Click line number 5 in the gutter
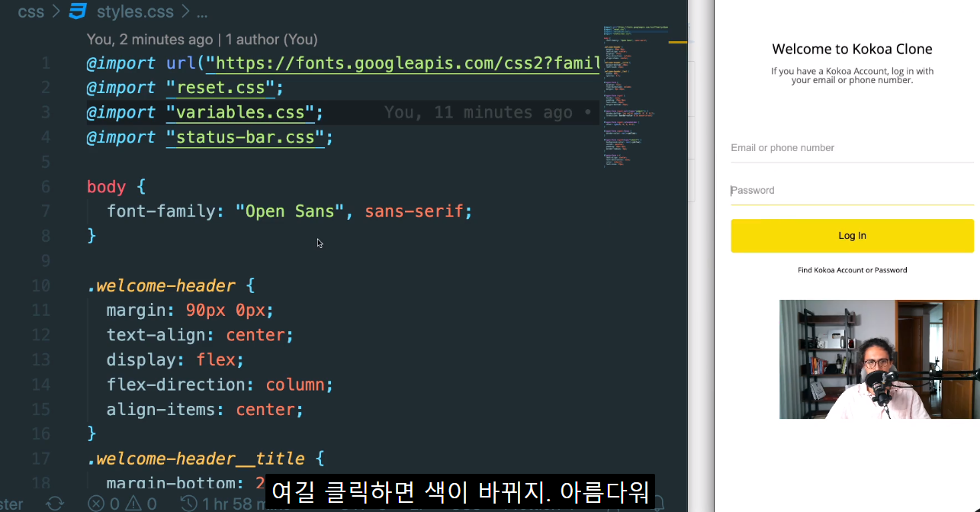Screen dimensions: 980x512 (45, 162)
